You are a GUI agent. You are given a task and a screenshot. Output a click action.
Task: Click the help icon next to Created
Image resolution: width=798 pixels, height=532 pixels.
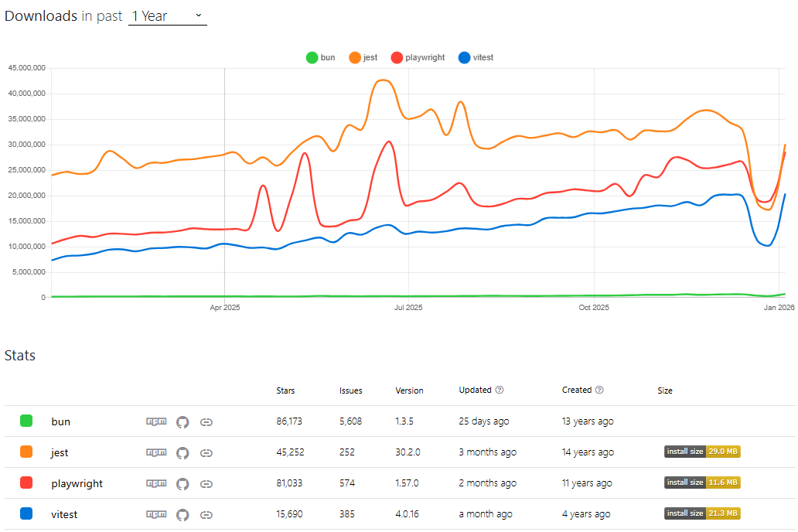tap(599, 390)
